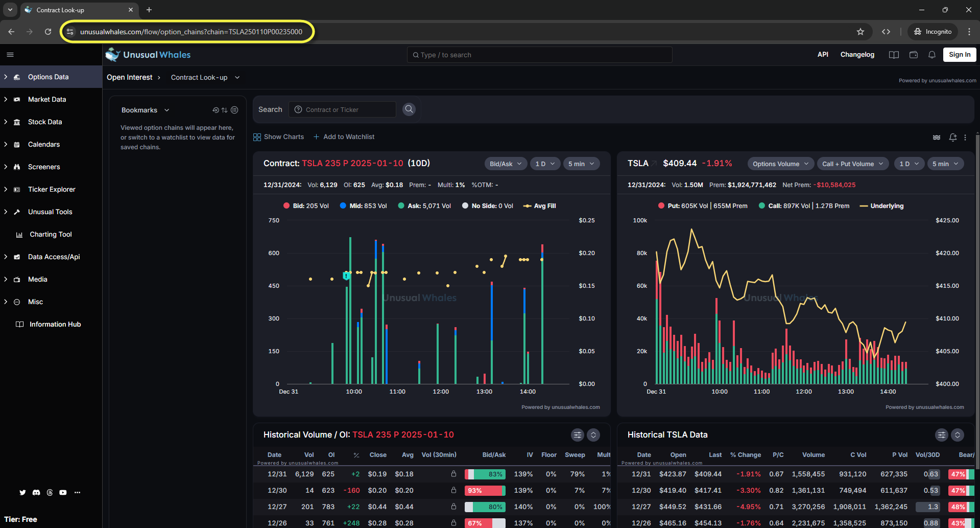Click the bookmarks list options icon
This screenshot has width=980, height=528.
pos(234,110)
